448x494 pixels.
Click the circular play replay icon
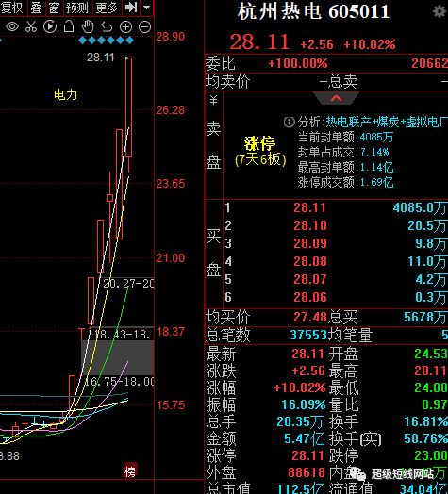50,26
